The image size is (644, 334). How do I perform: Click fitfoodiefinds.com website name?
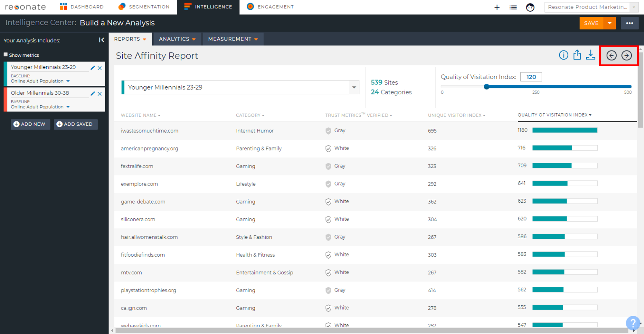(x=143, y=255)
